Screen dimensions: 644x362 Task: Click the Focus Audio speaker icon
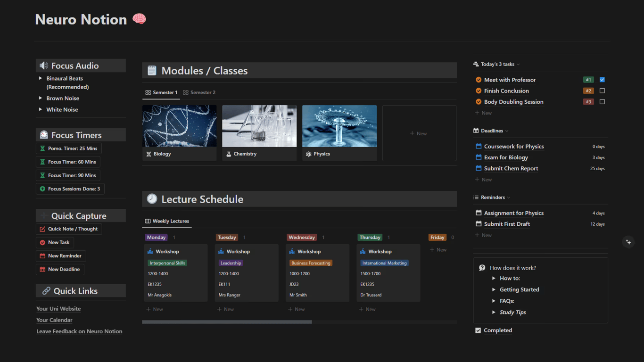44,65
